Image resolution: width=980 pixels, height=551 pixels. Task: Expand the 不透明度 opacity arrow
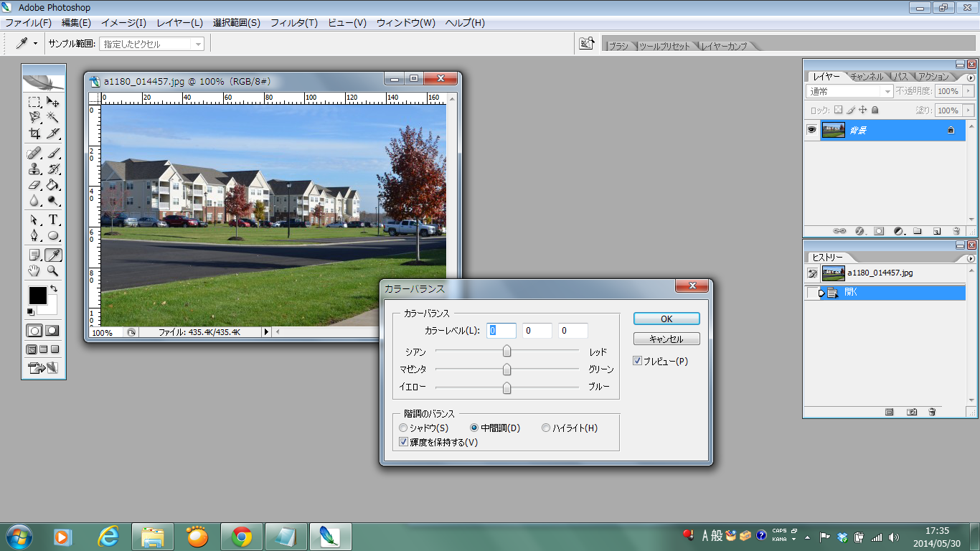tap(968, 92)
